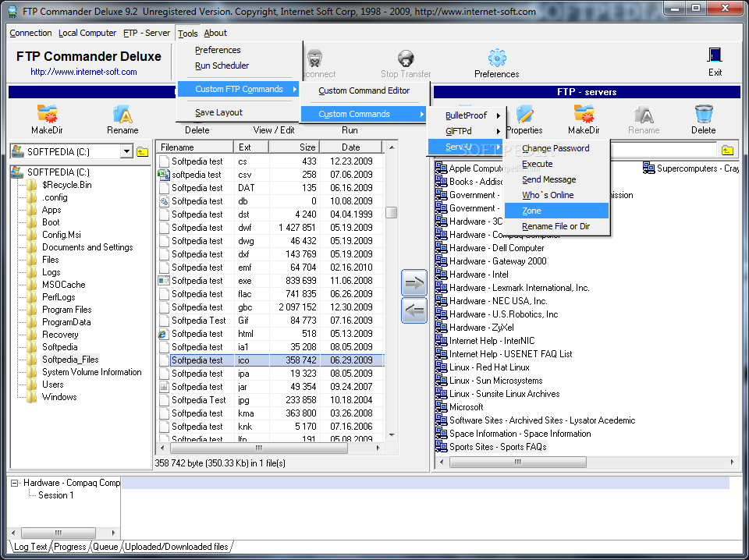
Task: Click the FTP servers MakeDir icon
Action: (584, 114)
